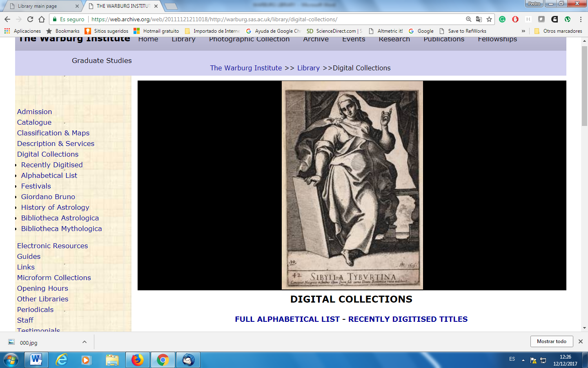Open the Otros marcadores folder
The height and width of the screenshot is (368, 588).
558,31
